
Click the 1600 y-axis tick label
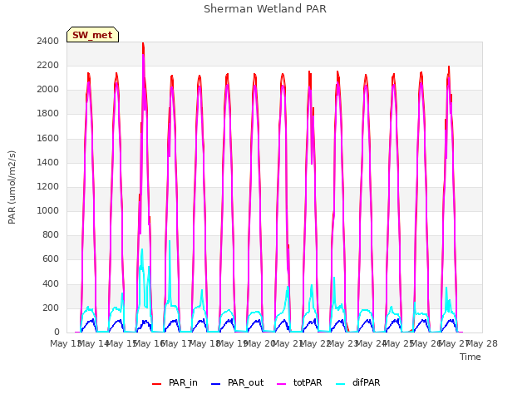pyautogui.click(x=48, y=138)
